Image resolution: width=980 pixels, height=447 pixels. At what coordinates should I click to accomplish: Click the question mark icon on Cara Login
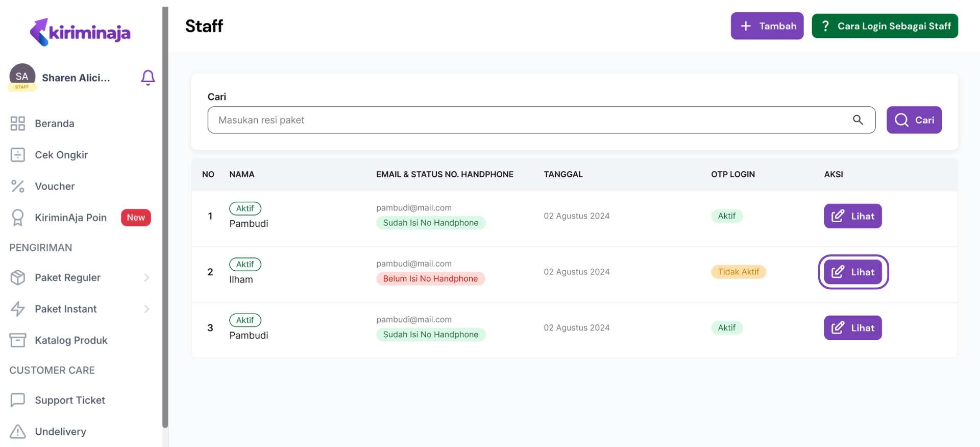click(825, 26)
